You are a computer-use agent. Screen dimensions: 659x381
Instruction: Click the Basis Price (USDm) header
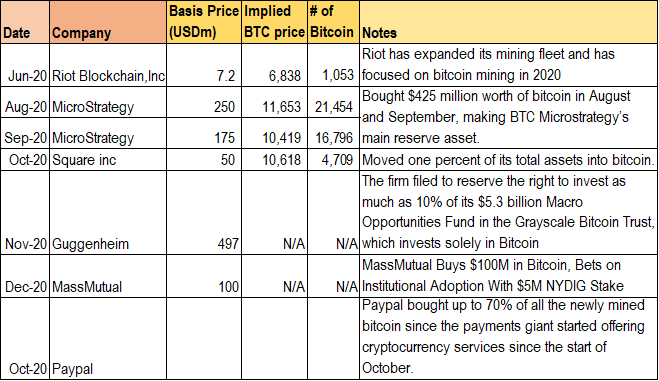204,22
